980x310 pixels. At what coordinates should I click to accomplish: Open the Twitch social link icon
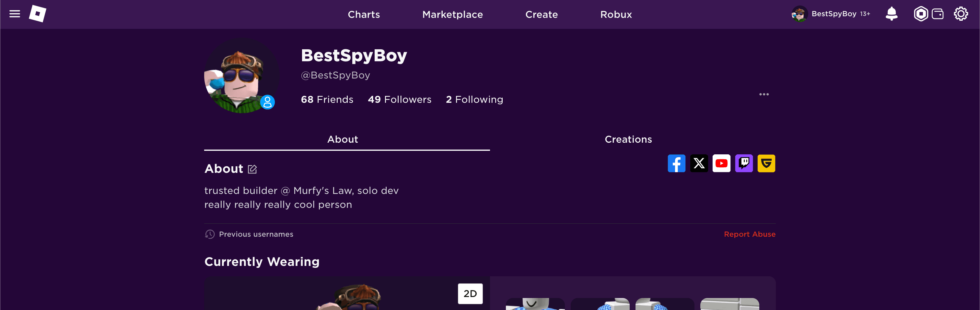click(x=744, y=163)
